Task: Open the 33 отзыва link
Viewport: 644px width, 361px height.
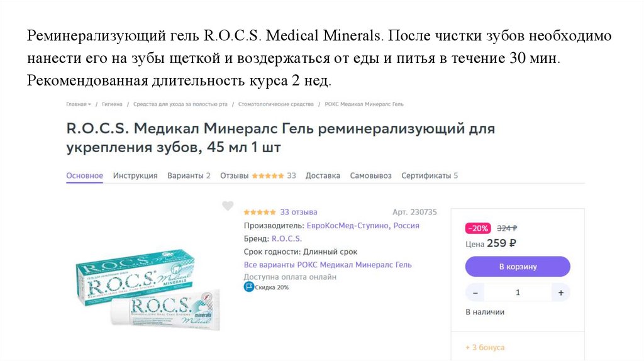Action: pyautogui.click(x=299, y=213)
